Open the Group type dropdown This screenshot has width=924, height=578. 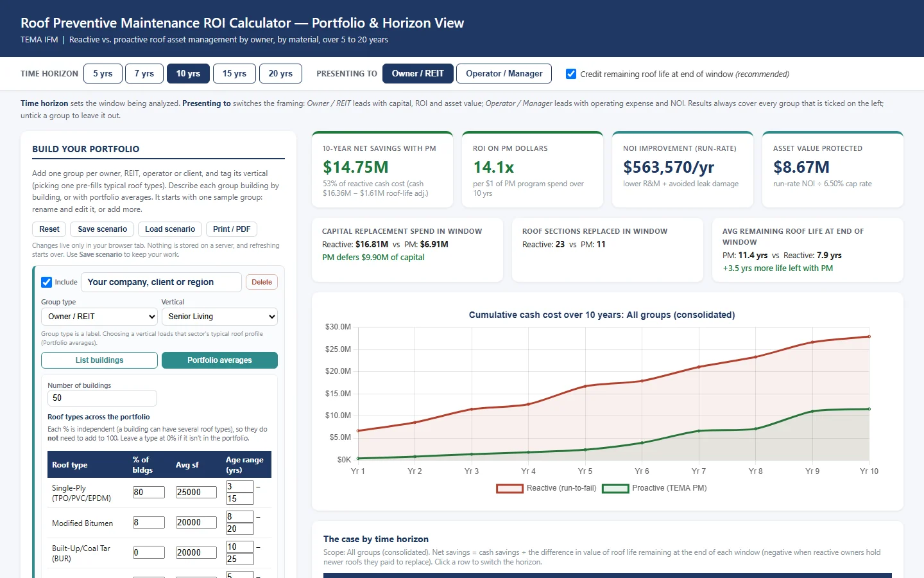(99, 317)
